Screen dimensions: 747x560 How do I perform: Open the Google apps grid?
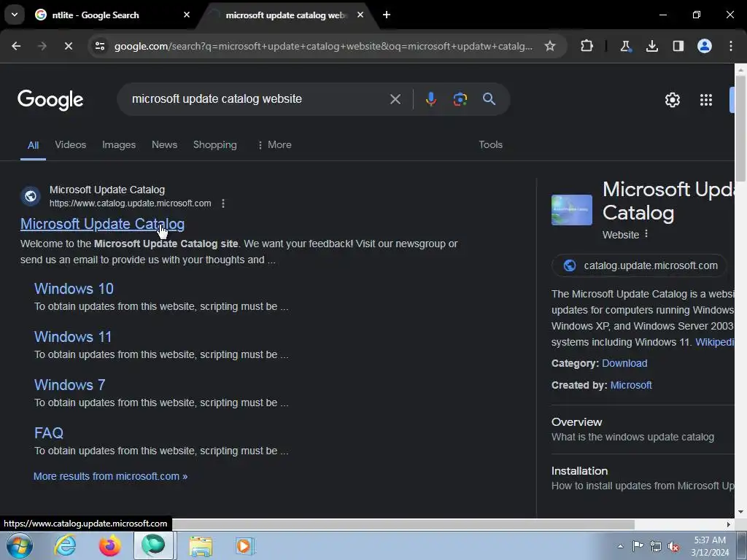[706, 100]
